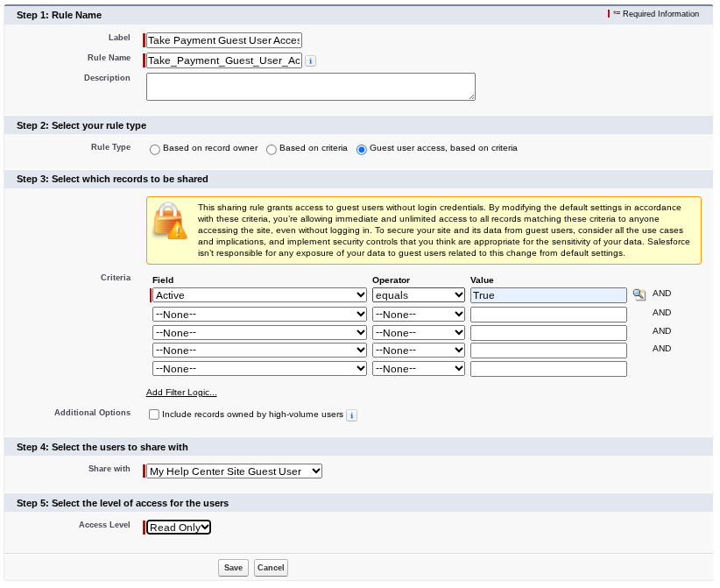Click the 'Value' column header

(482, 280)
